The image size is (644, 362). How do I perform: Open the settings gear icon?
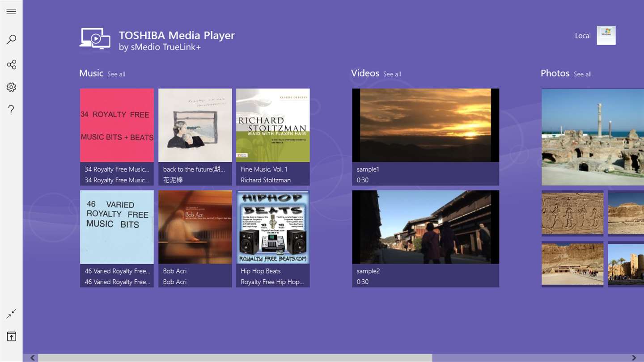point(11,87)
